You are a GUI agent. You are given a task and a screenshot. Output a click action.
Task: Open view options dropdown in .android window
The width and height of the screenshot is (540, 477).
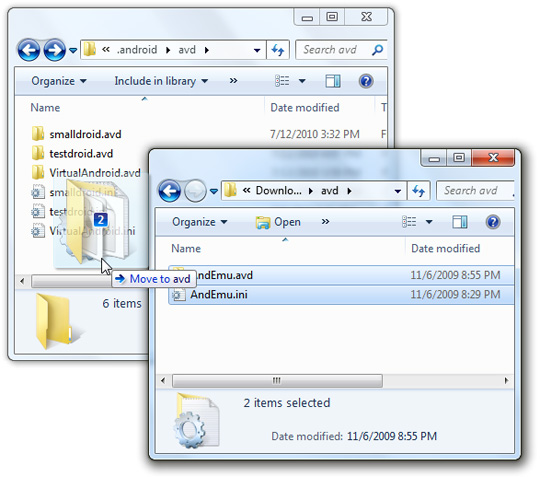[302, 81]
